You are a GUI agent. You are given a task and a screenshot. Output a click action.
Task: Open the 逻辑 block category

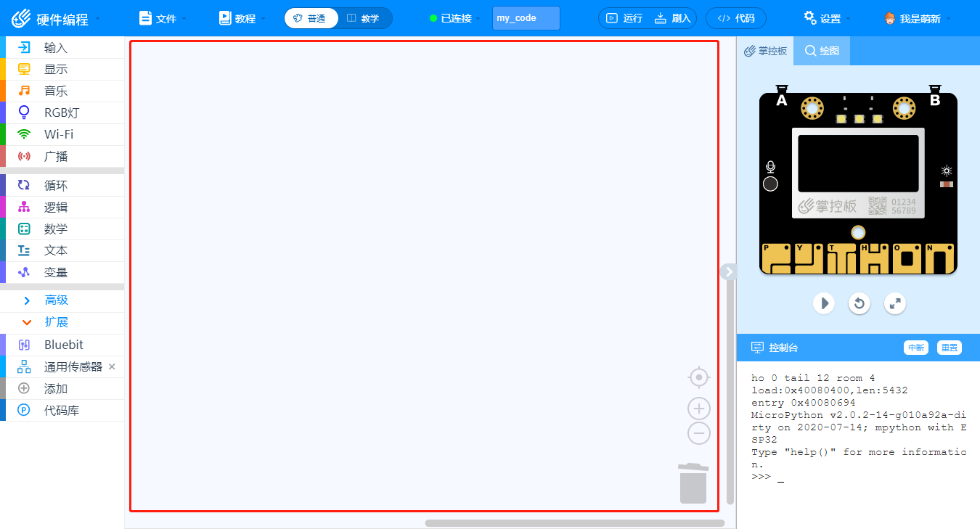tap(62, 208)
